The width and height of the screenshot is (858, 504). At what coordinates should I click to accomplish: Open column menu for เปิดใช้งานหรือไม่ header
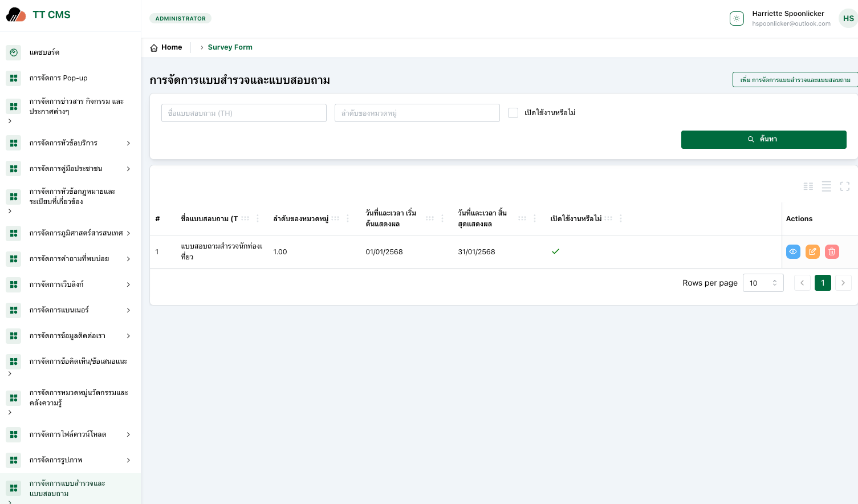(x=621, y=218)
